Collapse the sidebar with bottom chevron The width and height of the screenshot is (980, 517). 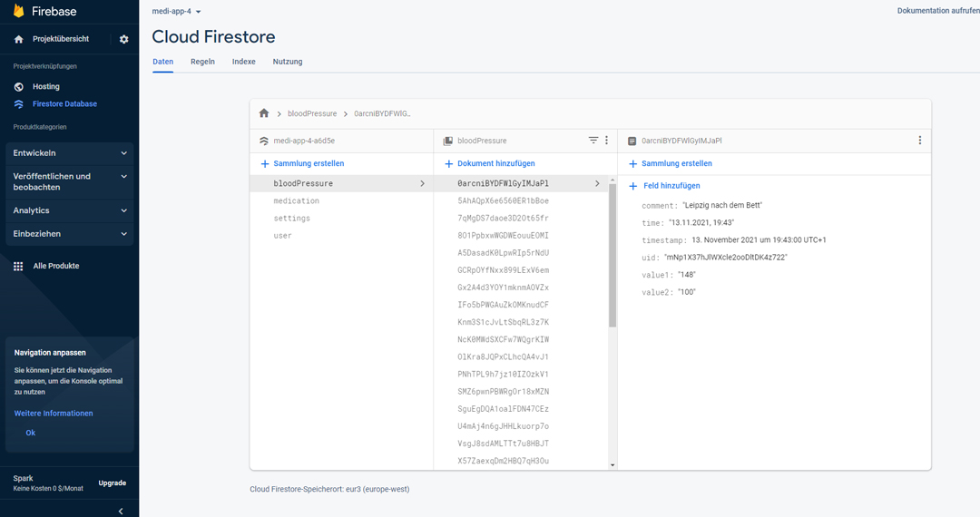pos(121,511)
